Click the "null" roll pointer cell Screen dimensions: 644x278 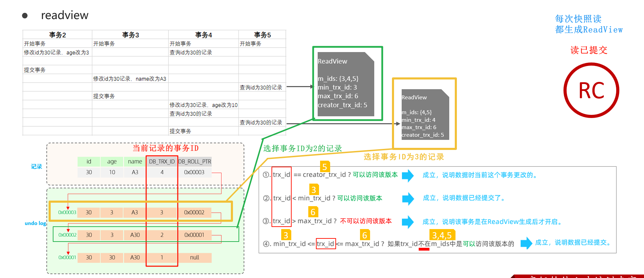194,258
